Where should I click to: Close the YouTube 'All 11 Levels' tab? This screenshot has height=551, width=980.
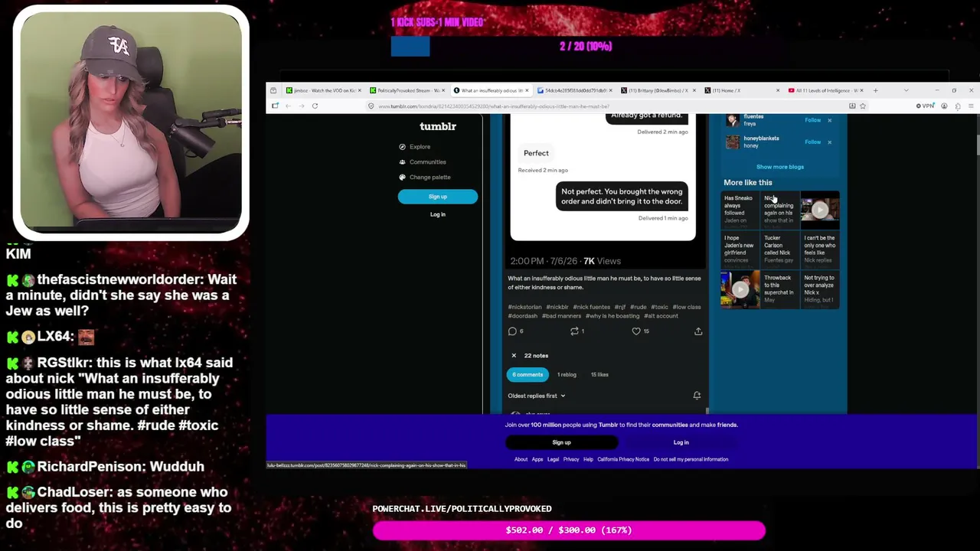pyautogui.click(x=861, y=90)
